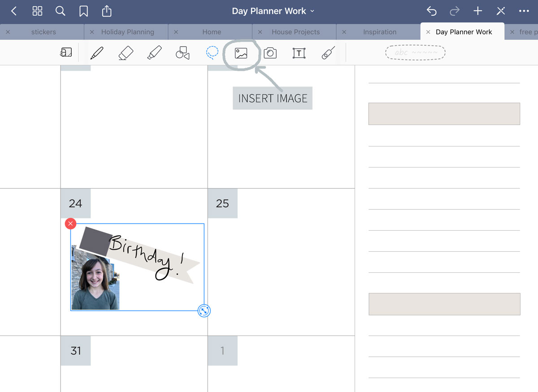Select the Shapes tool
Image resolution: width=538 pixels, height=392 pixels.
(x=182, y=53)
